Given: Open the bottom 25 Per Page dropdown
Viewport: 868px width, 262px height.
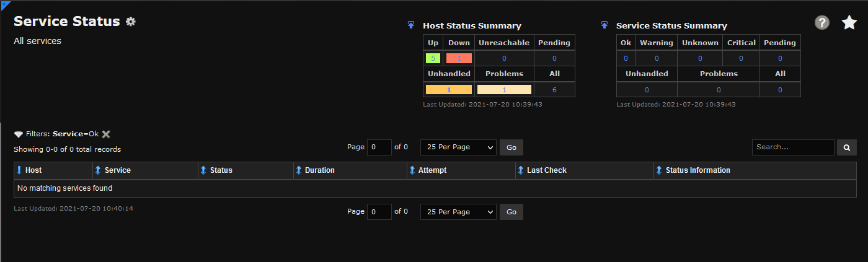Looking at the screenshot, I should click(458, 212).
